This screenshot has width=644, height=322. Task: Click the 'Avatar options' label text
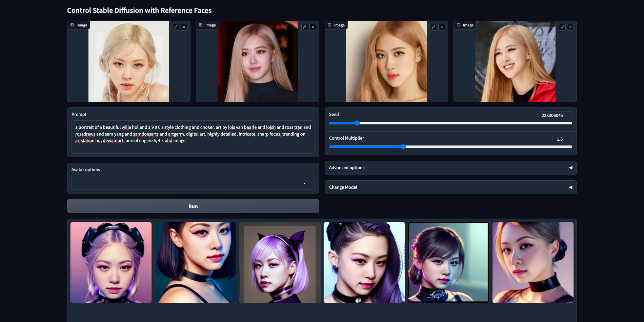pyautogui.click(x=86, y=170)
